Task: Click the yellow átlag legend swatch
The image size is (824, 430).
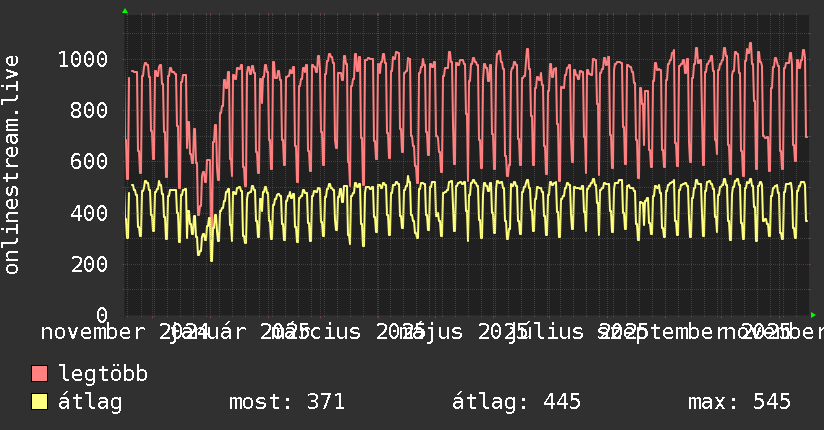Action: coord(40,402)
